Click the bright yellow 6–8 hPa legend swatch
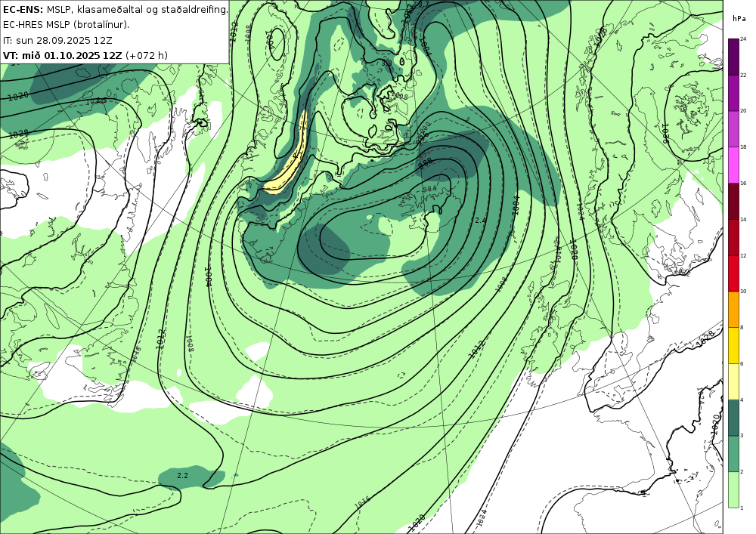 click(733, 345)
